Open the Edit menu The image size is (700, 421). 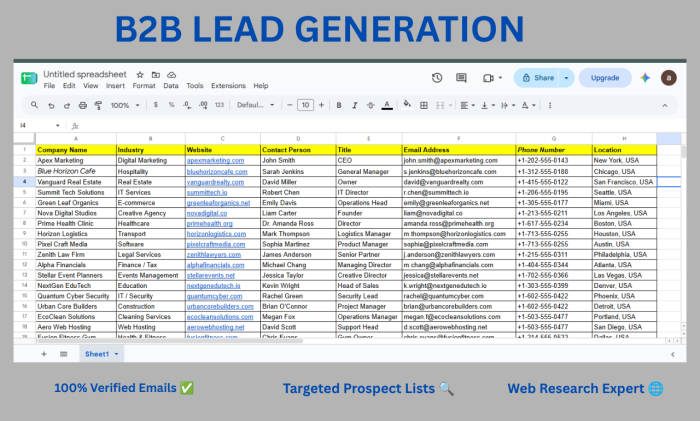click(x=69, y=86)
